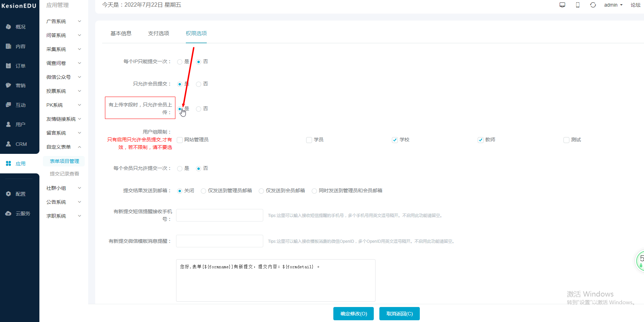Switch to the 基本信息 tab
Image resolution: width=644 pixels, height=322 pixels.
(x=121, y=33)
